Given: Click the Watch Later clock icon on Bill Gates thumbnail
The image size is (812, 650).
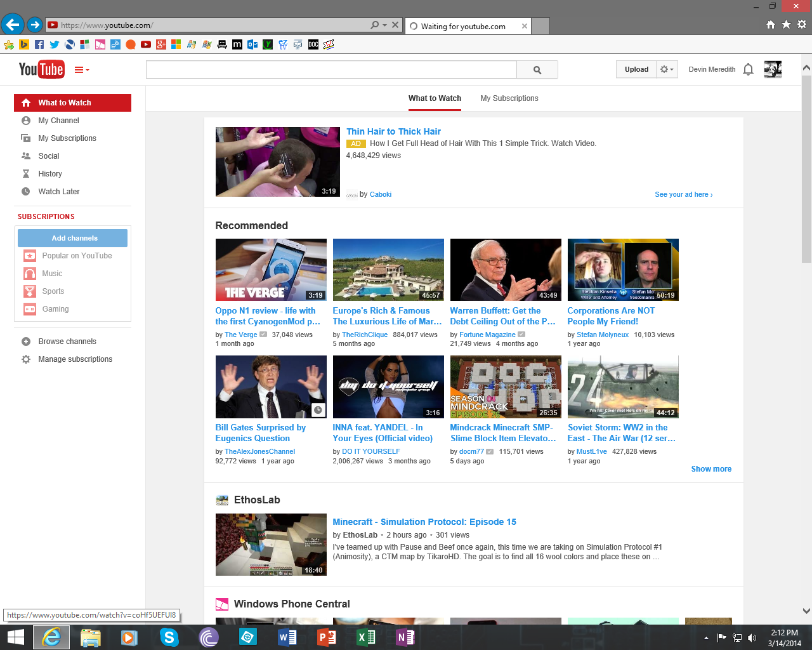Looking at the screenshot, I should click(x=318, y=410).
